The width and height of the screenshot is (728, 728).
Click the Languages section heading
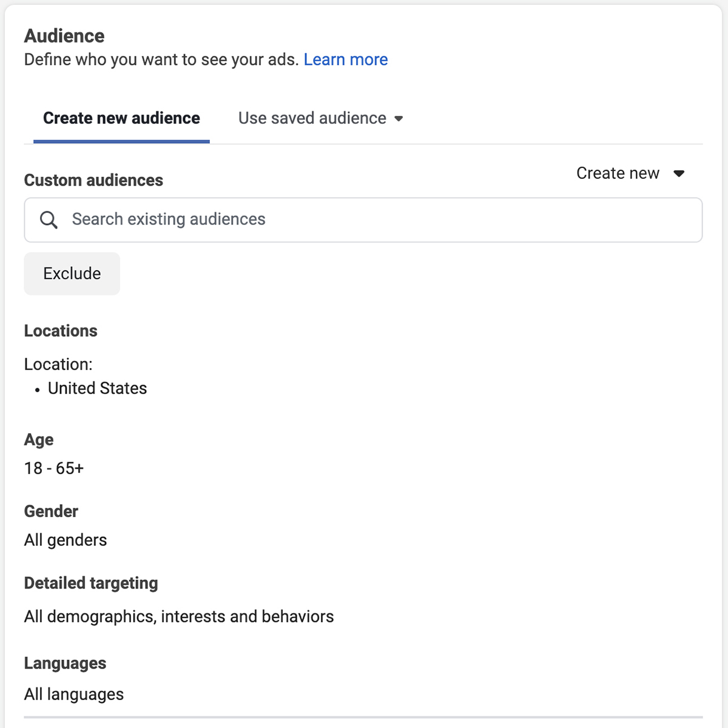(65, 663)
